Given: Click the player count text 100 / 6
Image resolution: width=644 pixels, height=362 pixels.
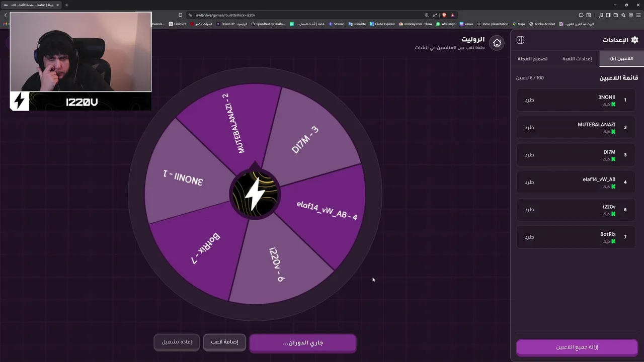Looking at the screenshot, I should (530, 78).
